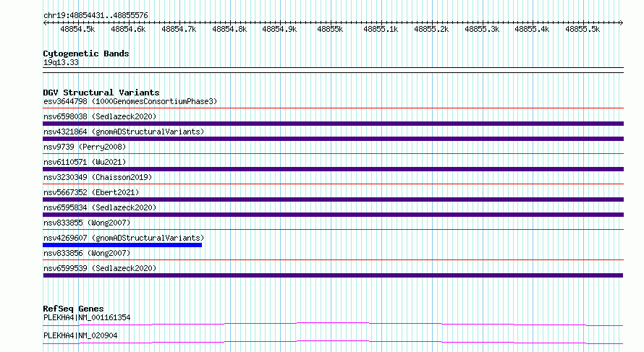Open variant esv3644798 label
The height and width of the screenshot is (352, 644).
pyautogui.click(x=130, y=101)
